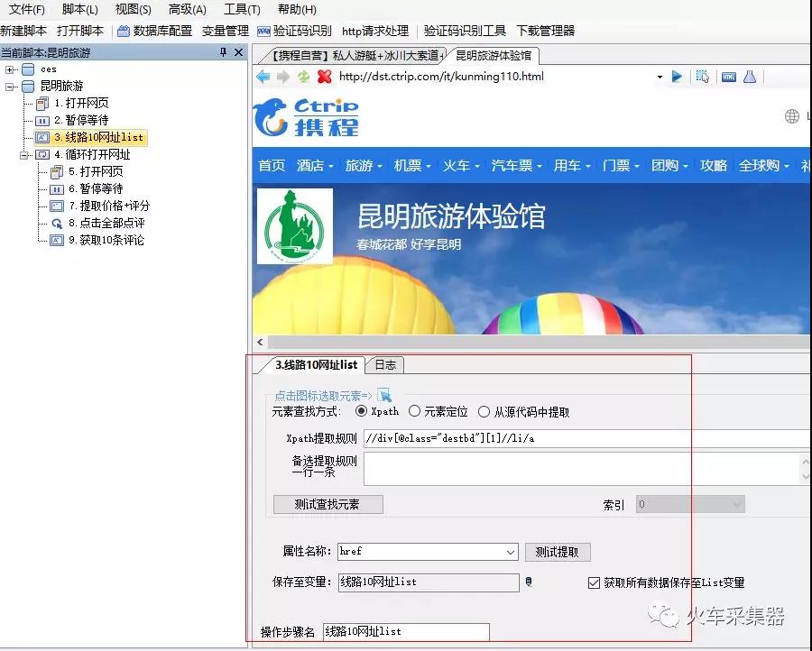Click the blue go/navigate arrow icon
The image size is (812, 651).
click(x=677, y=77)
